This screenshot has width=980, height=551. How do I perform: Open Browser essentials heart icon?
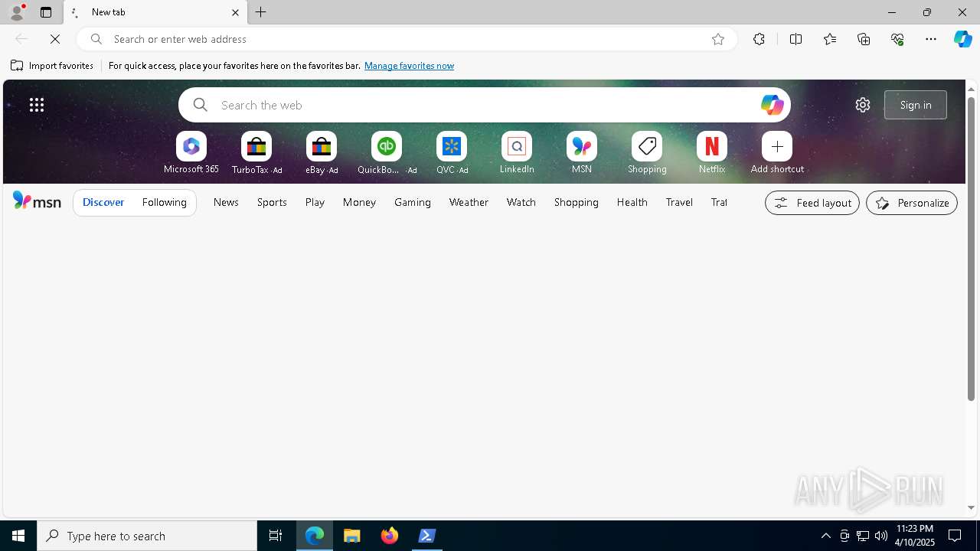pyautogui.click(x=897, y=39)
